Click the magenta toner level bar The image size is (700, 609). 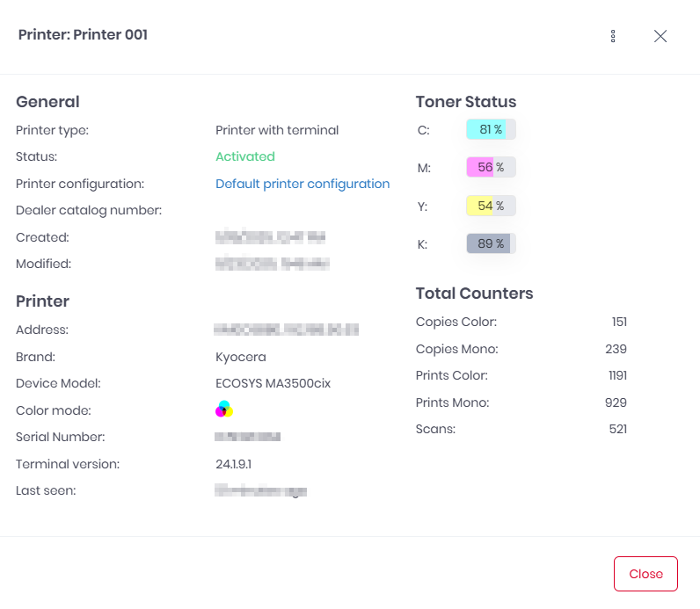point(491,167)
